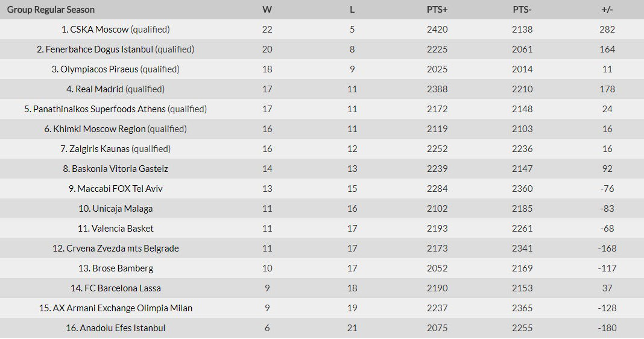
Task: Open the Valencia Basket team link
Action: [x=122, y=229]
